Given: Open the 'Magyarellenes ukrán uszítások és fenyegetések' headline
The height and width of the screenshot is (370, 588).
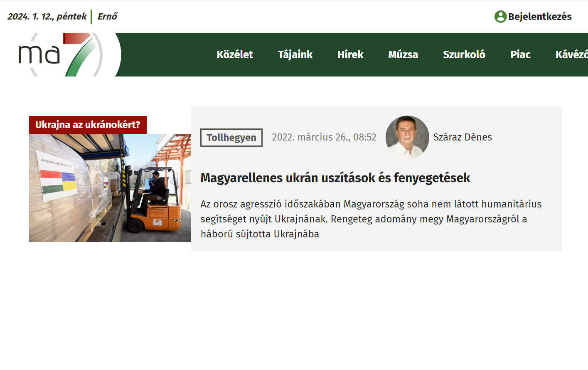Looking at the screenshot, I should pyautogui.click(x=335, y=178).
